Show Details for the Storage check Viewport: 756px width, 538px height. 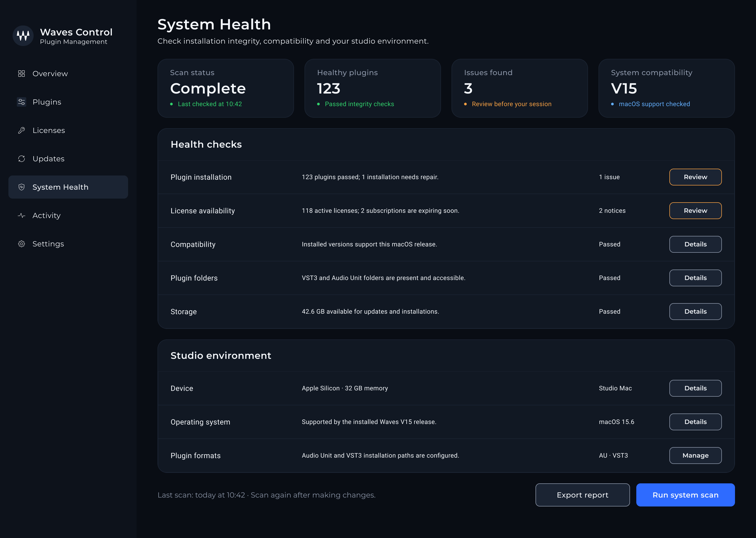pos(695,312)
